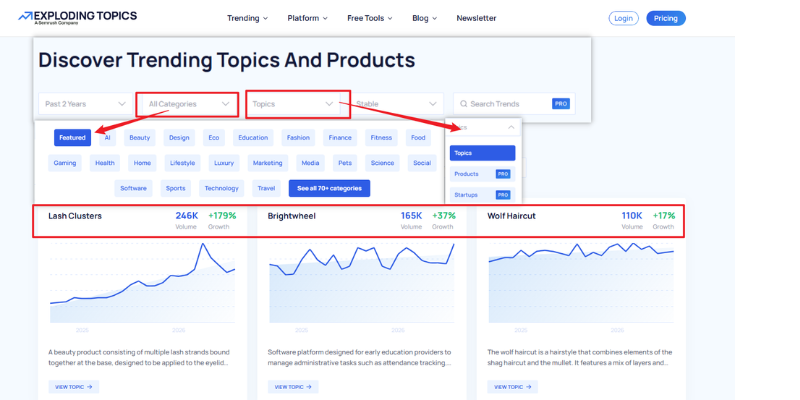Open the Platform menu
Viewport: 800px width, 400px height.
click(x=307, y=18)
